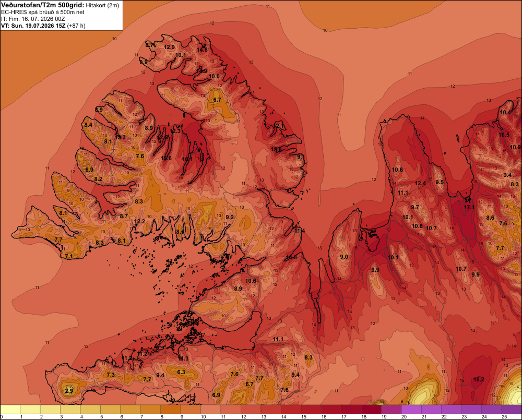
Task: Pick the purple legend swatch between 22 and 23
Action: [452, 409]
